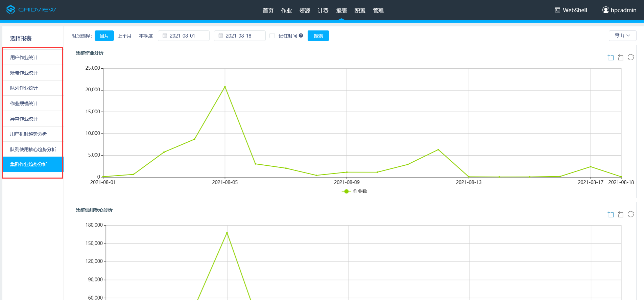Enable the 记住时间 checkbox

[x=272, y=36]
